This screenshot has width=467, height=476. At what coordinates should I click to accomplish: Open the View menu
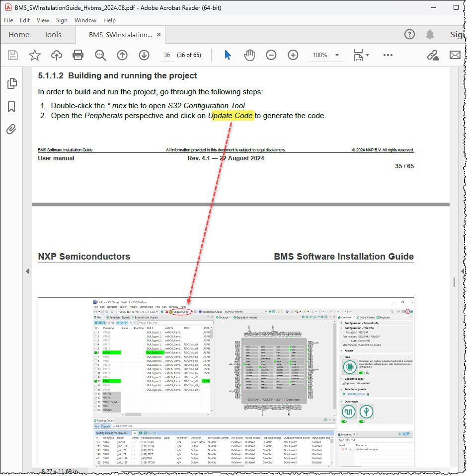point(43,20)
